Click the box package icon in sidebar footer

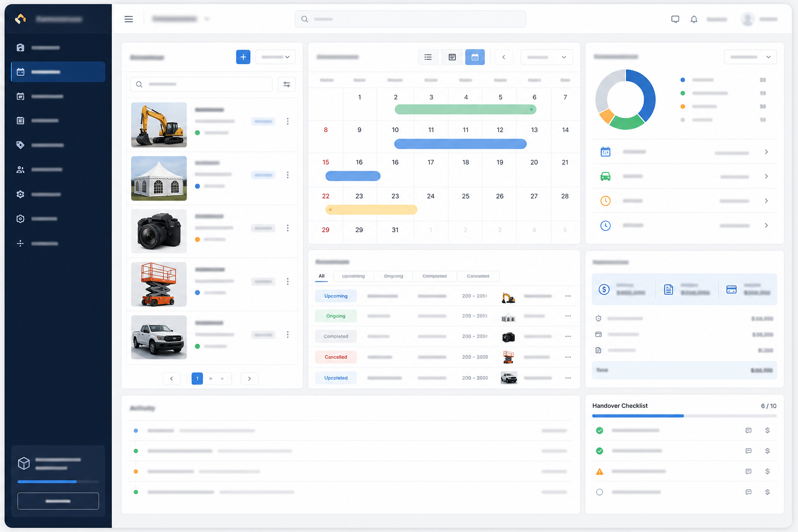coord(24,463)
